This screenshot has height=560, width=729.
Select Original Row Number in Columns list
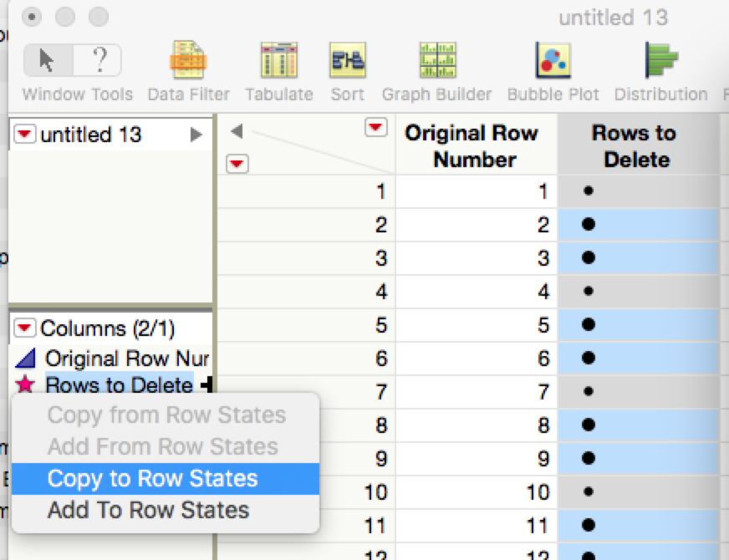click(125, 359)
